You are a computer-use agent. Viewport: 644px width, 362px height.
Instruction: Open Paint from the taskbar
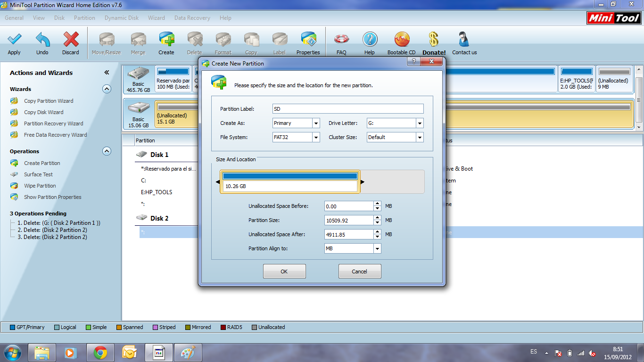[188, 353]
